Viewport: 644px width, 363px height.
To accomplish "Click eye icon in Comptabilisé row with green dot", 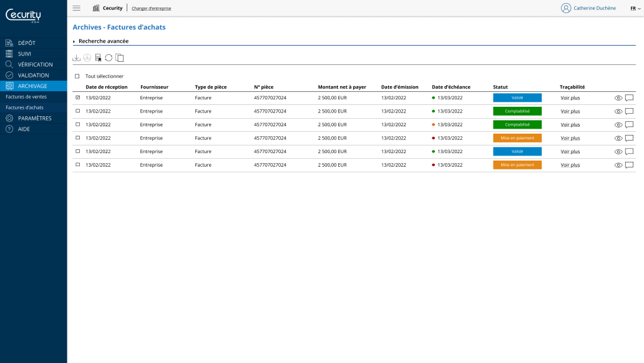I will point(618,111).
